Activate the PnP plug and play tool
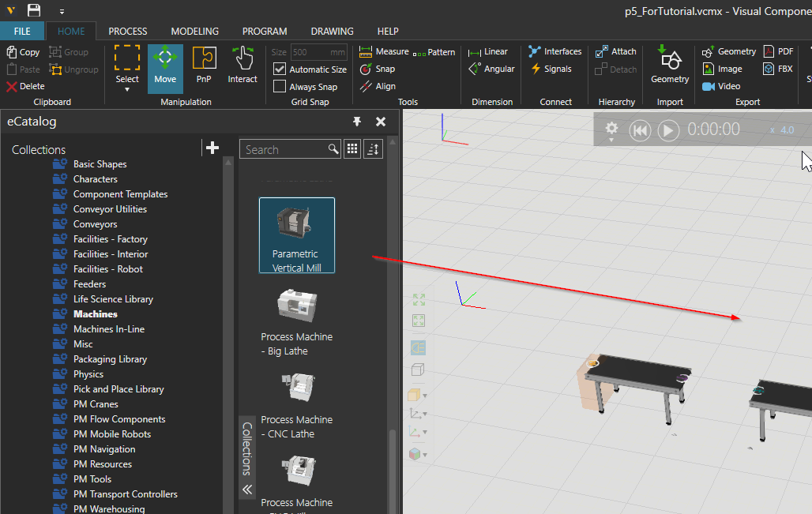 (x=204, y=65)
